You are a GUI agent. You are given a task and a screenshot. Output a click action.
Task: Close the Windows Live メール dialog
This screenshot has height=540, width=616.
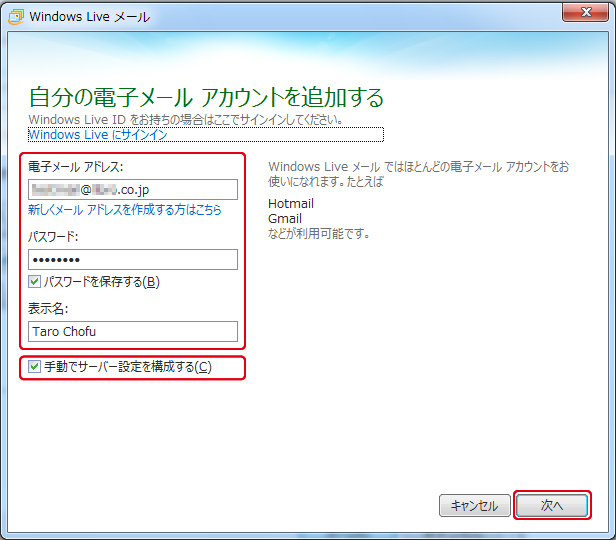(585, 12)
